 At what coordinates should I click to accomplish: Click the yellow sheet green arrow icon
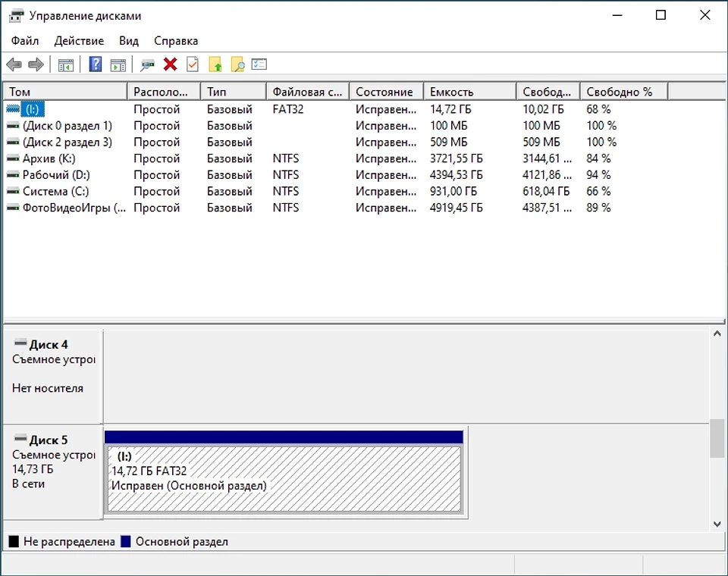(215, 65)
